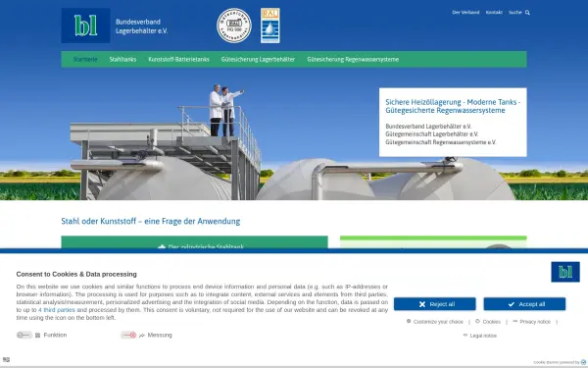Click the RAL water drop quality badge

tap(270, 26)
